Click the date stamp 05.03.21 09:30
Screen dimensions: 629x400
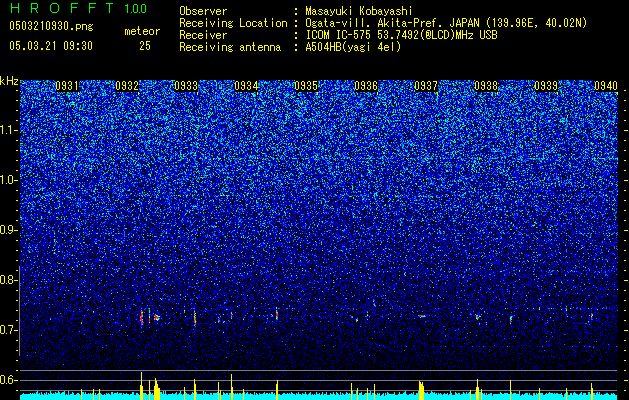(51, 46)
